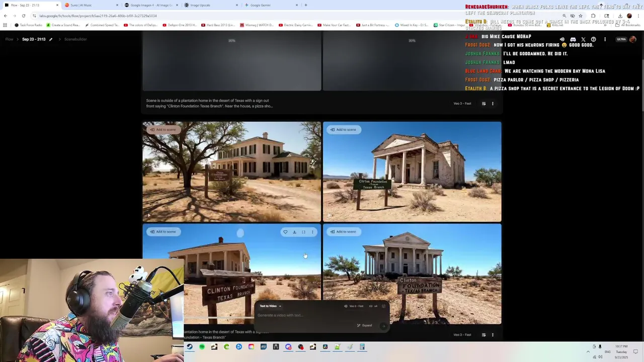
Task: Open X (Twitter) link in Flow header
Action: pyautogui.click(x=583, y=39)
